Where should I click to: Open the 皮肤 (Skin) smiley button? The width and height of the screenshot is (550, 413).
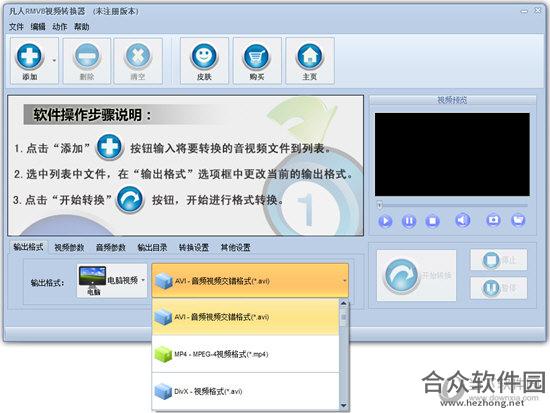[x=204, y=61]
